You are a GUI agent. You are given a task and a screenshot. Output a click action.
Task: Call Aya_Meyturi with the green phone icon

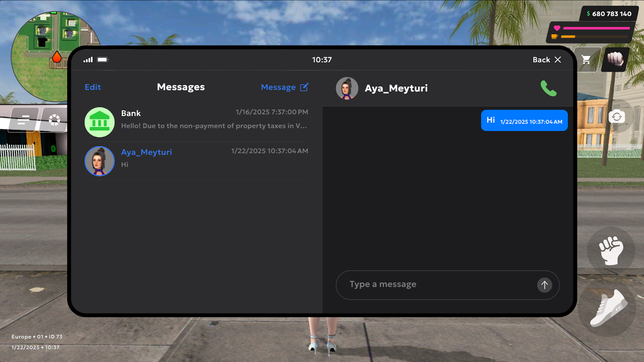tap(548, 88)
